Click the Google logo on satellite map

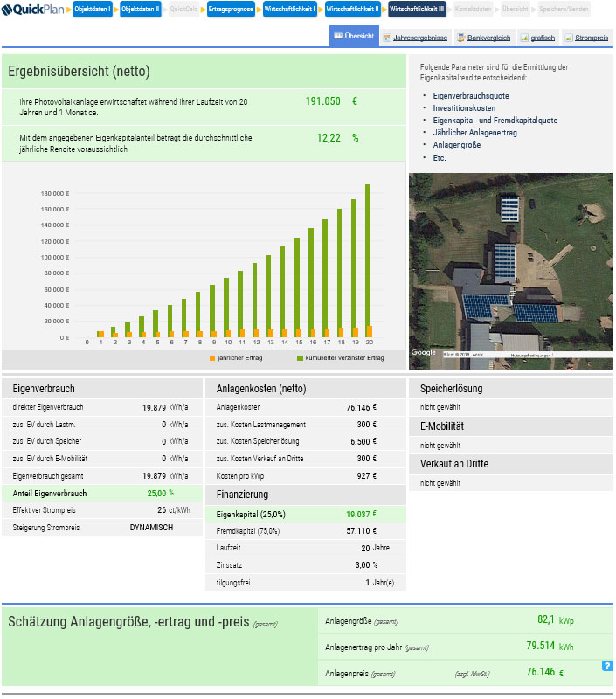point(424,353)
